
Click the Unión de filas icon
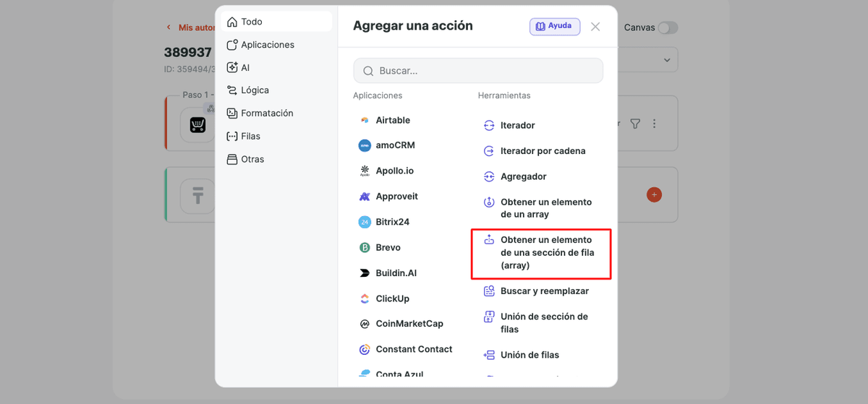pyautogui.click(x=489, y=355)
